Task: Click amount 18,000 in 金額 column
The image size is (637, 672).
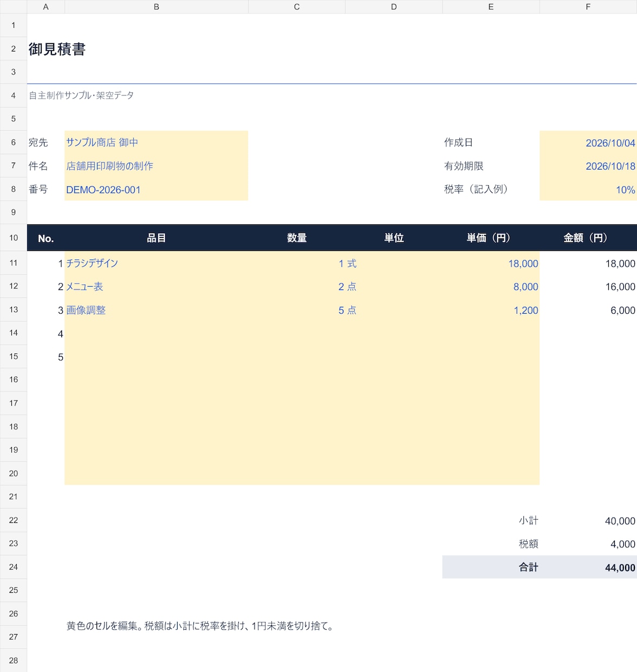Action: (588, 263)
